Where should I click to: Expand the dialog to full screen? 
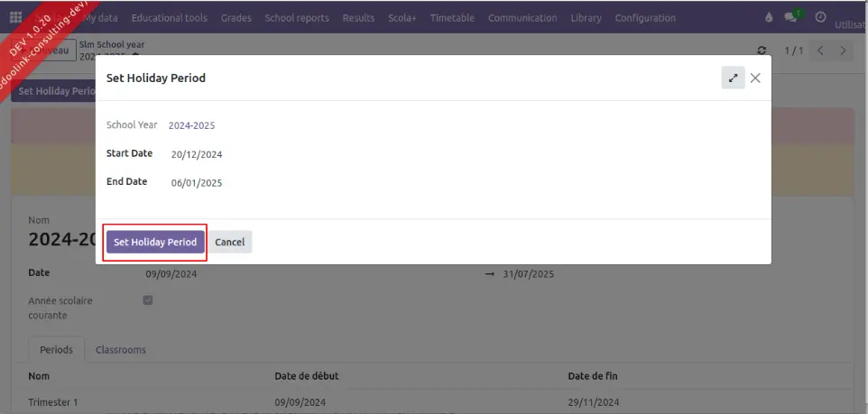point(733,78)
